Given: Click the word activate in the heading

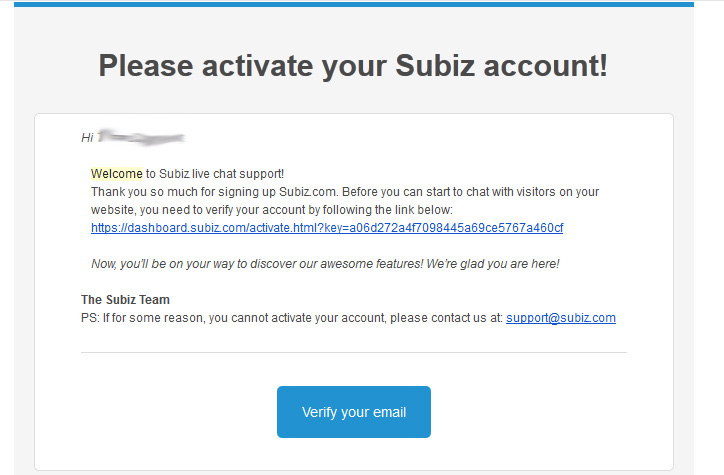Looking at the screenshot, I should [257, 66].
